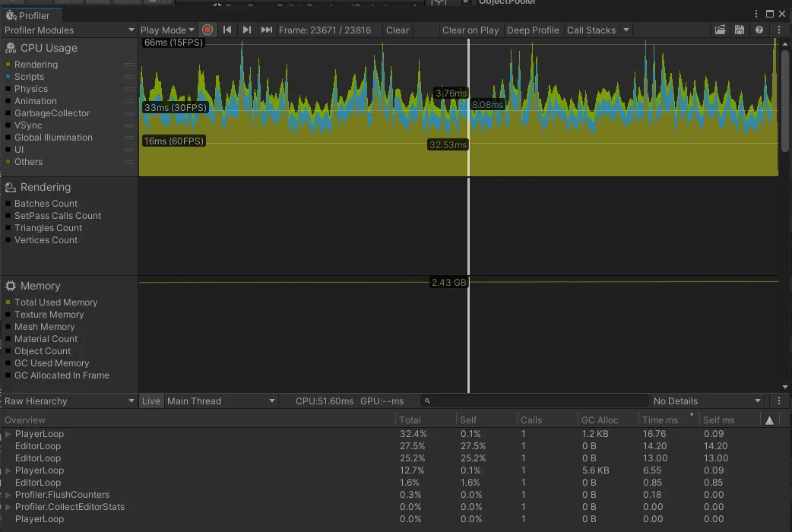Load saved profiler data via folder icon
The image size is (792, 532).
(720, 30)
